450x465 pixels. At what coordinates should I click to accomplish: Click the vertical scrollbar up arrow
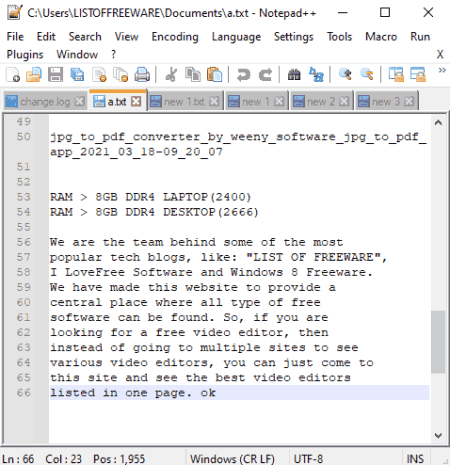coord(438,123)
